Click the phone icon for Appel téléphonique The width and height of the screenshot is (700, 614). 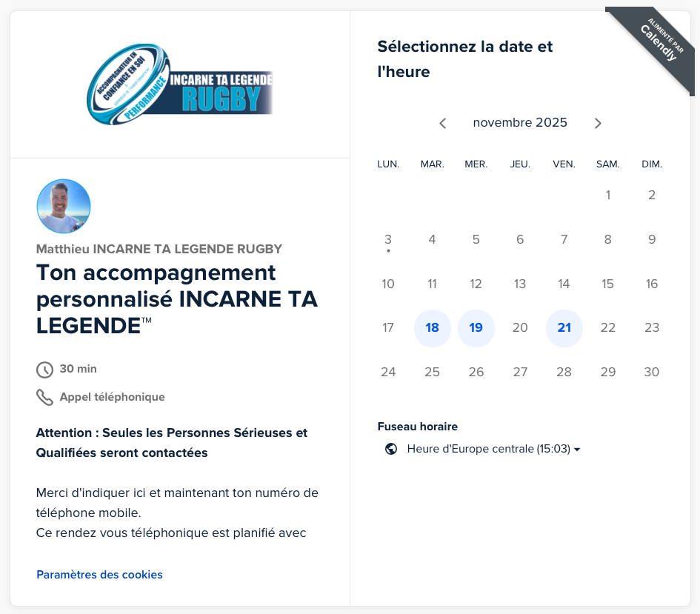[x=44, y=398]
